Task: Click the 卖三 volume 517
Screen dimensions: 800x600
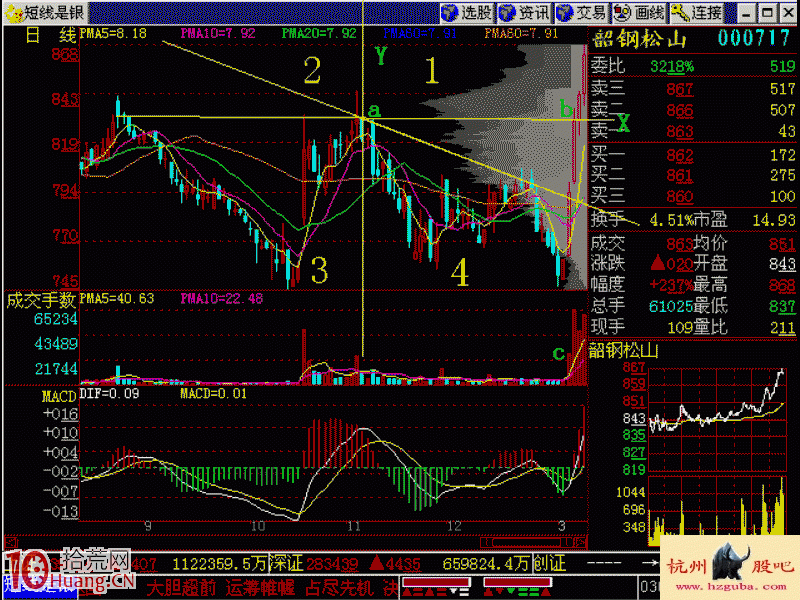Action: (x=783, y=89)
